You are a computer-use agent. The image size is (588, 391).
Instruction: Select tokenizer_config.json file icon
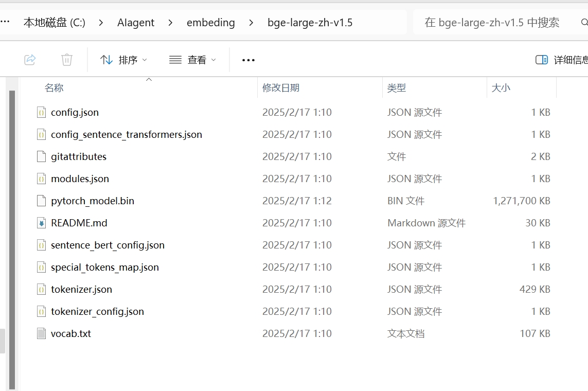click(41, 311)
